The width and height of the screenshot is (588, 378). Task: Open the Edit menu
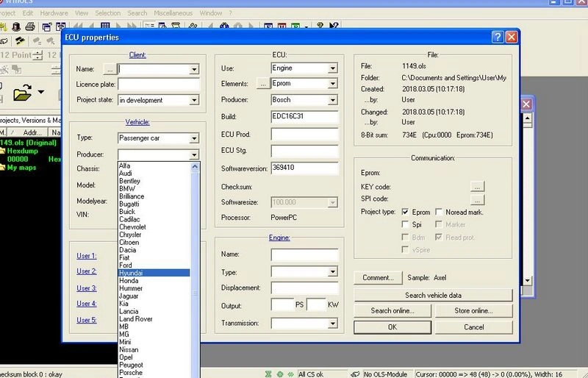(28, 13)
